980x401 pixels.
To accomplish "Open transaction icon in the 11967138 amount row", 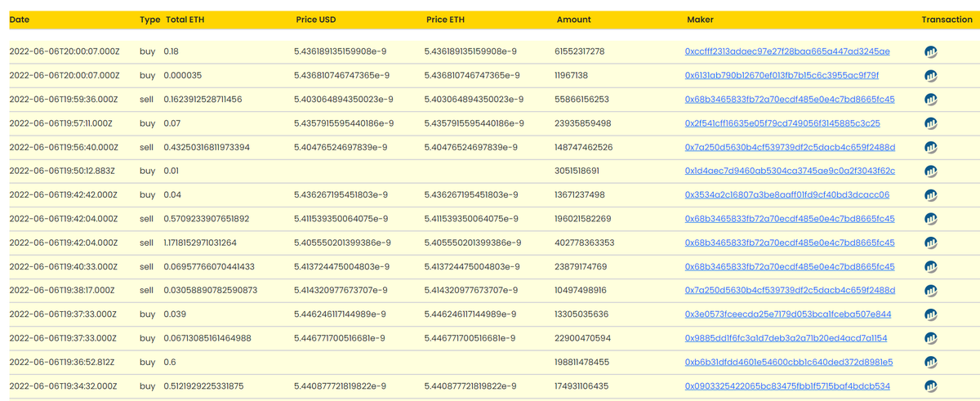I will click(x=930, y=76).
